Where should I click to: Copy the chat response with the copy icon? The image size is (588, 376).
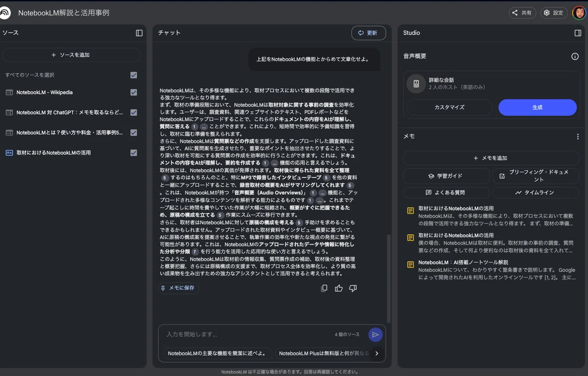click(x=324, y=288)
